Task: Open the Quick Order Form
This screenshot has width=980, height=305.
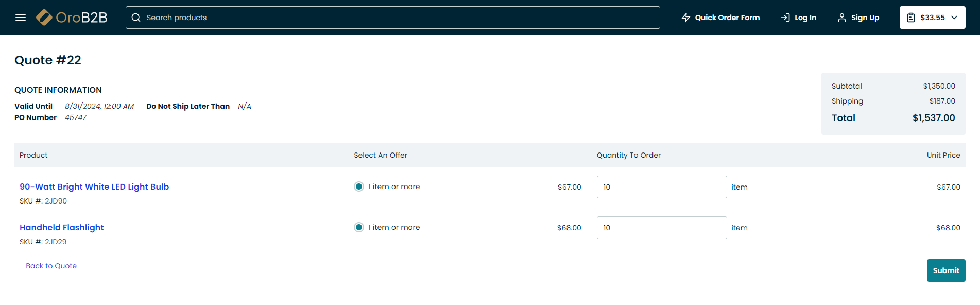Action: [727, 18]
